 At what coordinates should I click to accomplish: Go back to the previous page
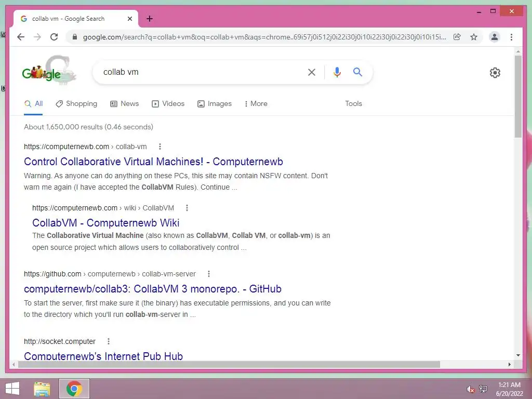(21, 37)
